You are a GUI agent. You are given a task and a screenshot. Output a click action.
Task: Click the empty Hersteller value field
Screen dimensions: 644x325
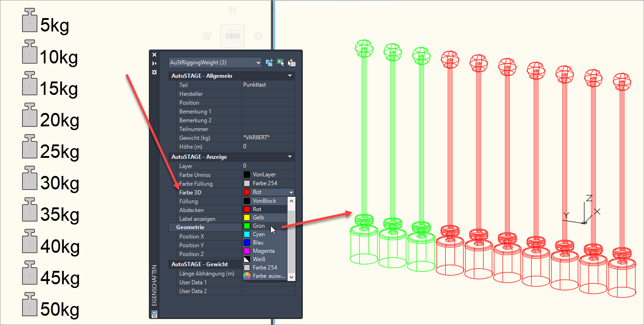click(x=269, y=94)
